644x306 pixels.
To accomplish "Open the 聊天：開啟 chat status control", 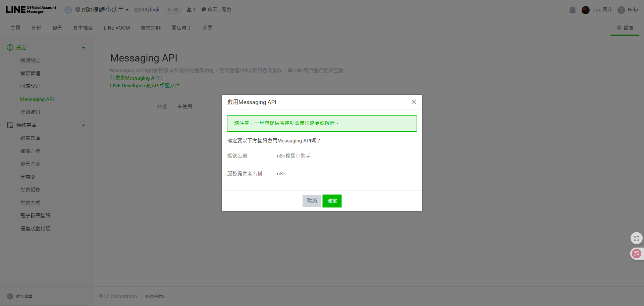I will pos(216,10).
